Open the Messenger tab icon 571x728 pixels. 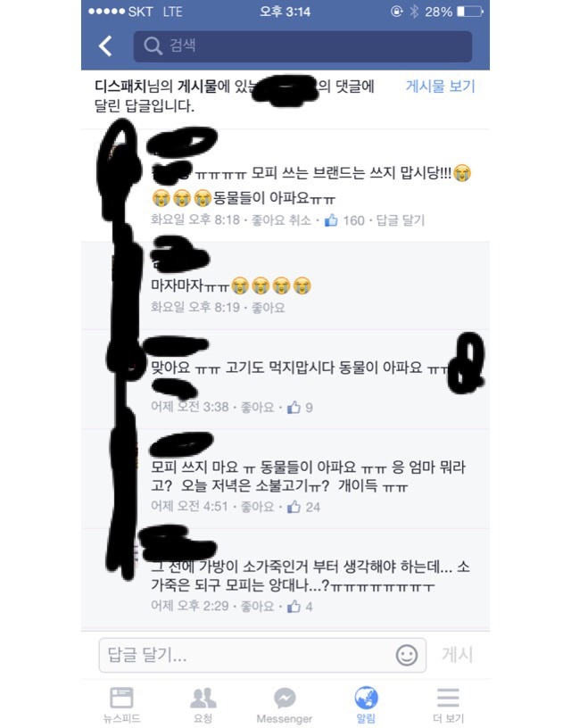point(285,698)
